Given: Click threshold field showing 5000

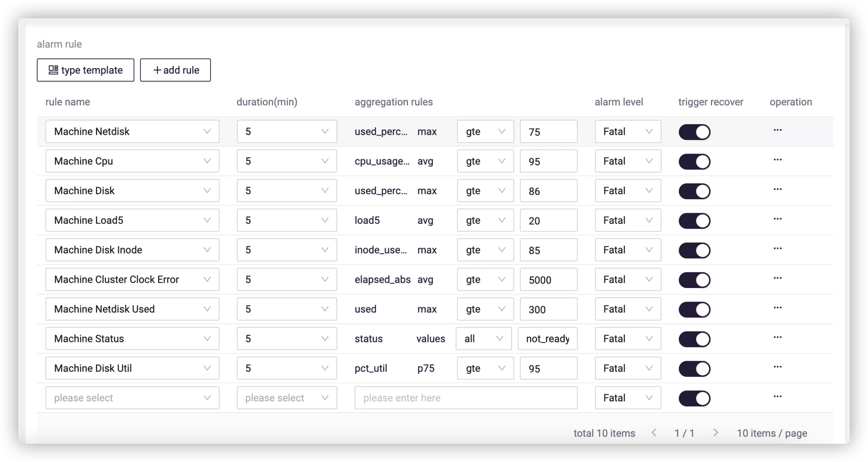Looking at the screenshot, I should coord(548,280).
